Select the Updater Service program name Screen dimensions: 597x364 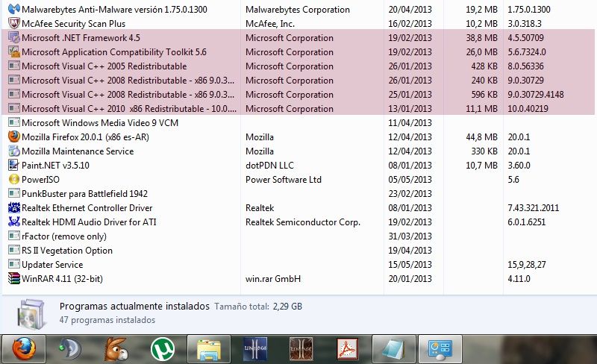click(x=52, y=264)
